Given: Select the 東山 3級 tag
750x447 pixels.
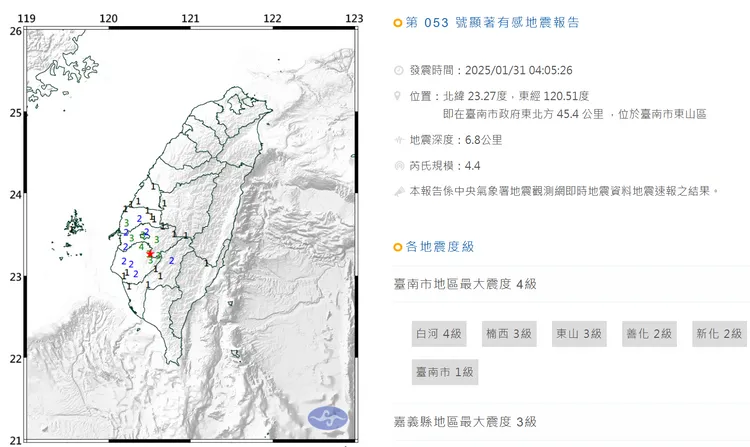Looking at the screenshot, I should 579,334.
